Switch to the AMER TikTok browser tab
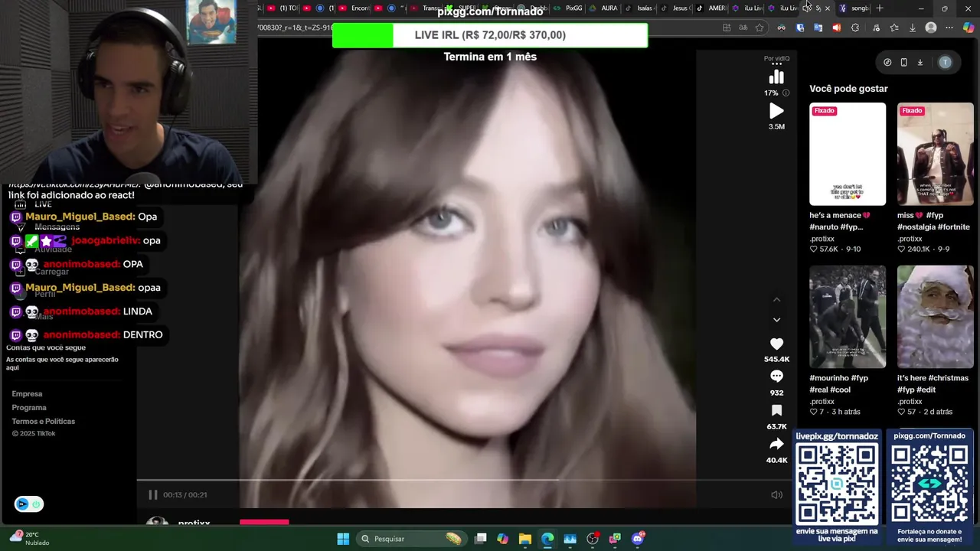This screenshot has height=551, width=980. pyautogui.click(x=711, y=8)
